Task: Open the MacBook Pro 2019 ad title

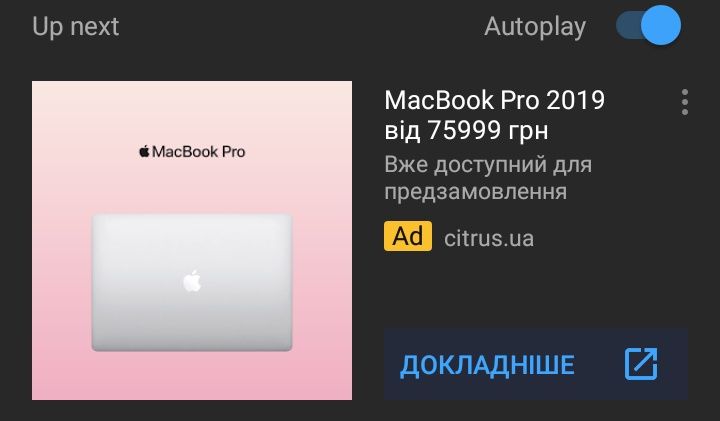Action: tap(495, 100)
